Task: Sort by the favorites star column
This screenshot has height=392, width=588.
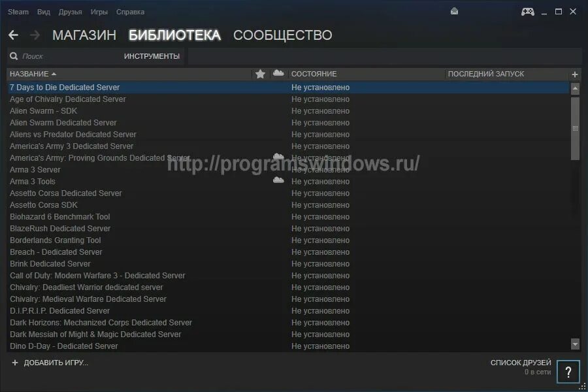Action: [260, 74]
